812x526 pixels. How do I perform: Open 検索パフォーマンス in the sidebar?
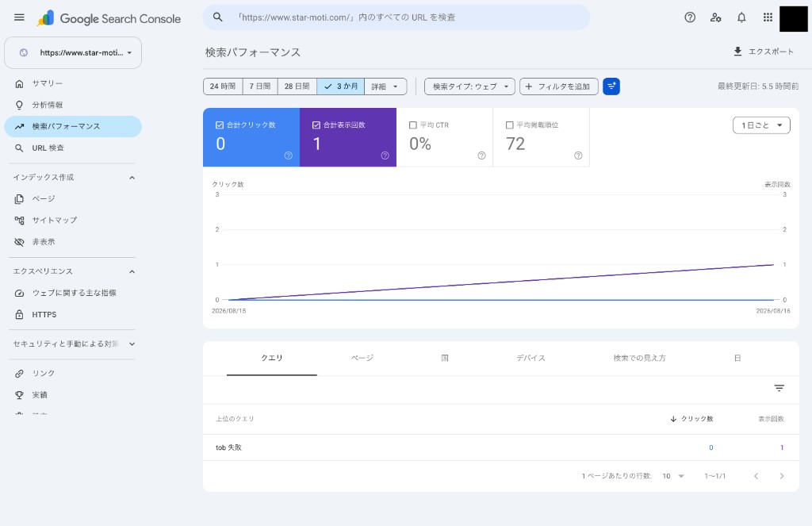pos(73,126)
